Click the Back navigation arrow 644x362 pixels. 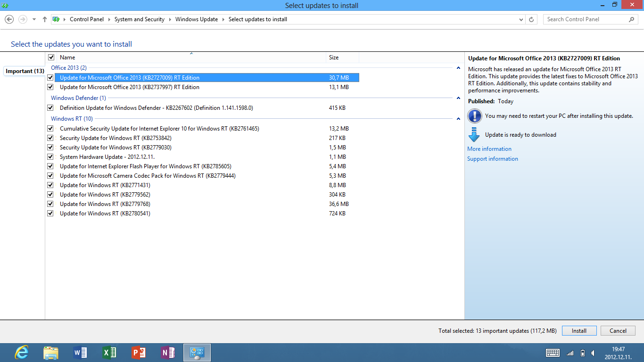coord(9,19)
